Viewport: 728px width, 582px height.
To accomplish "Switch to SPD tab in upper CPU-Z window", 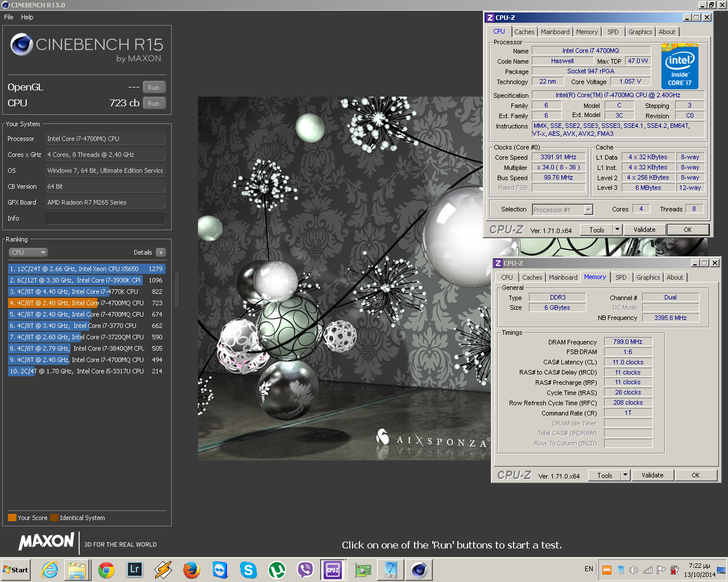I will coord(613,32).
